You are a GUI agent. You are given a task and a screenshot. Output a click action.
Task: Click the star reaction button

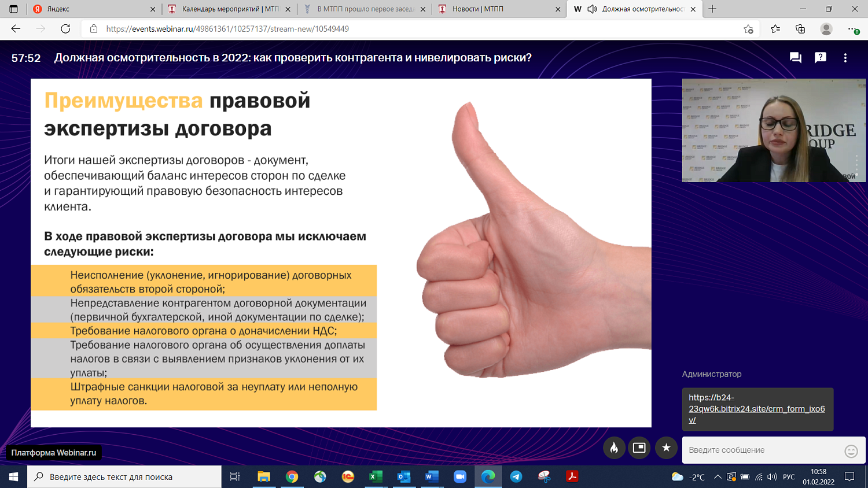[x=666, y=448]
